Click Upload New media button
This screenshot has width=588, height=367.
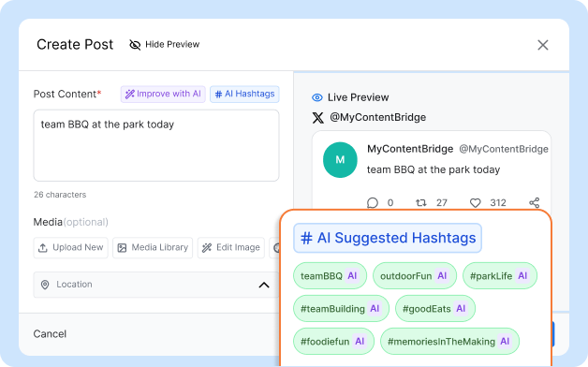71,248
